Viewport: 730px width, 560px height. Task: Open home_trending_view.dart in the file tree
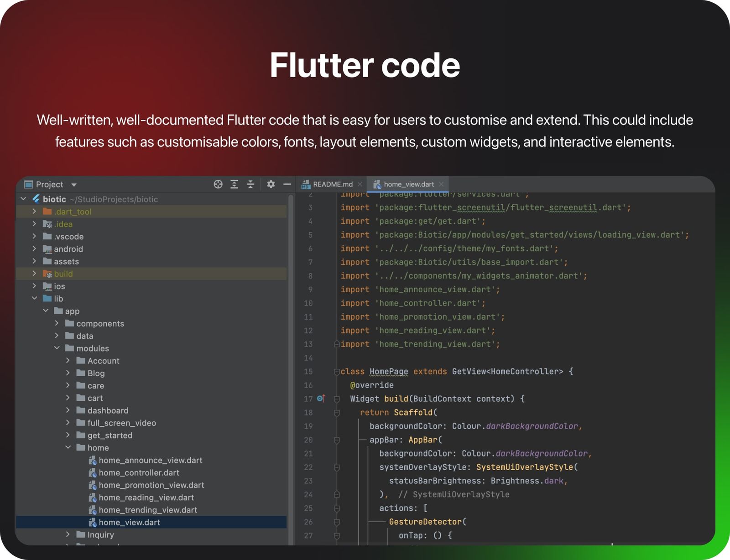[148, 510]
